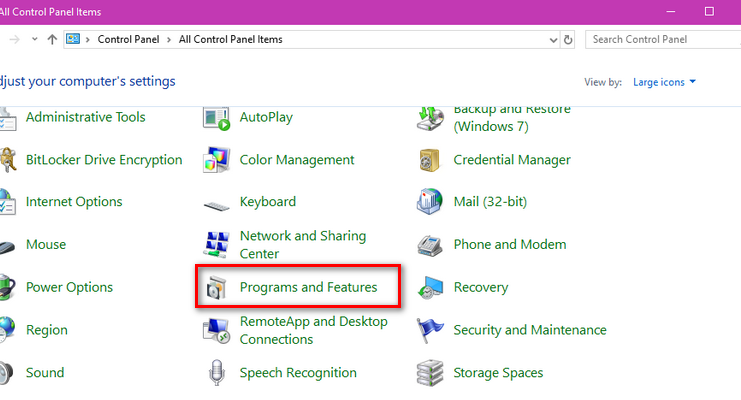Click the Search Control Panel field

[x=663, y=39]
